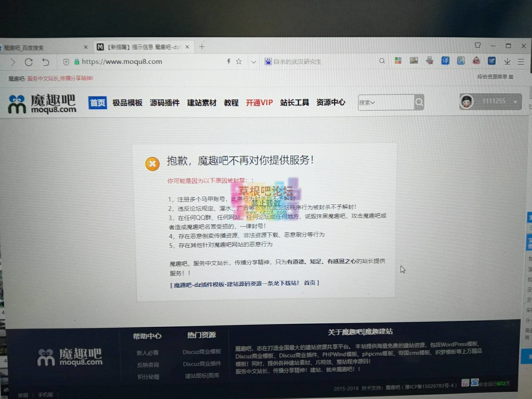Open the browser downloads arrow icon

[507, 61]
